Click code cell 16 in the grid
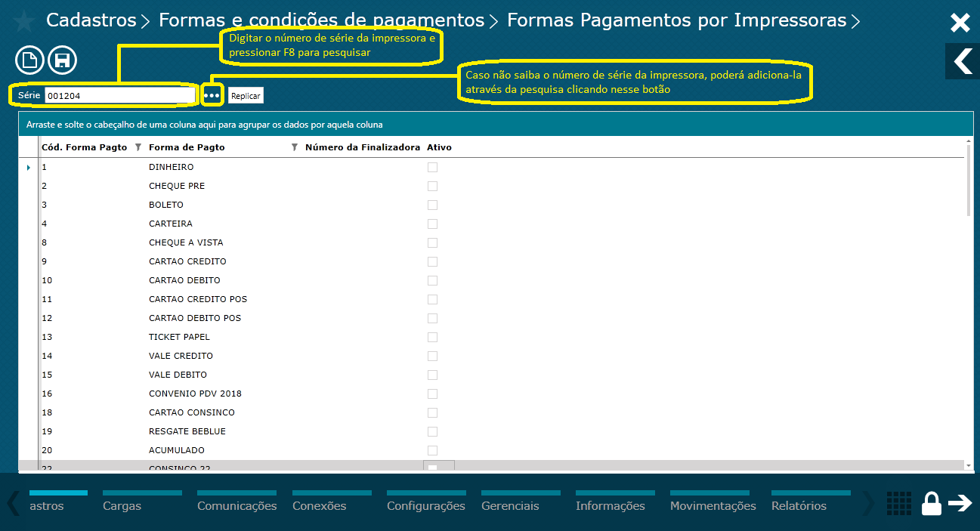 click(x=47, y=394)
